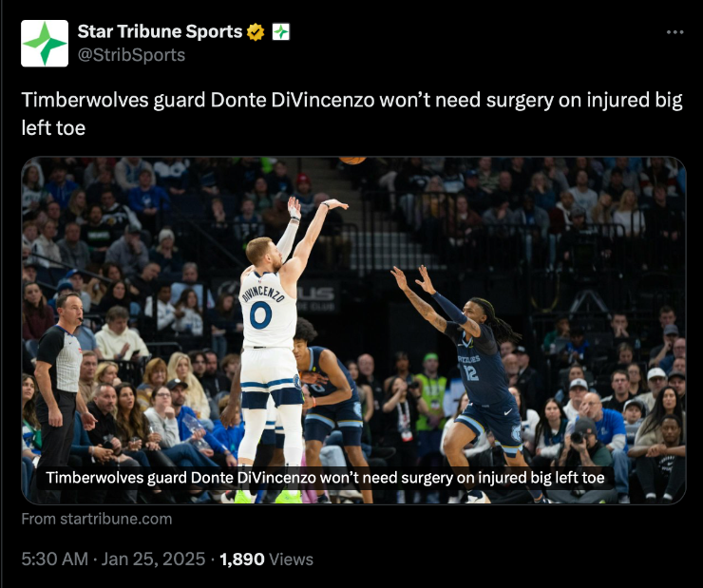Visit the @StribSports handle link
The width and height of the screenshot is (703, 588).
click(131, 55)
